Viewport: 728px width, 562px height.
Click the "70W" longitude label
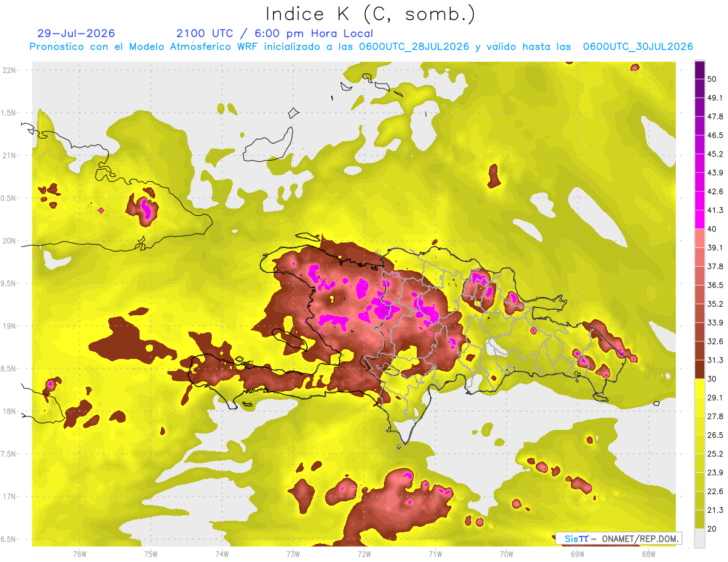click(x=507, y=554)
